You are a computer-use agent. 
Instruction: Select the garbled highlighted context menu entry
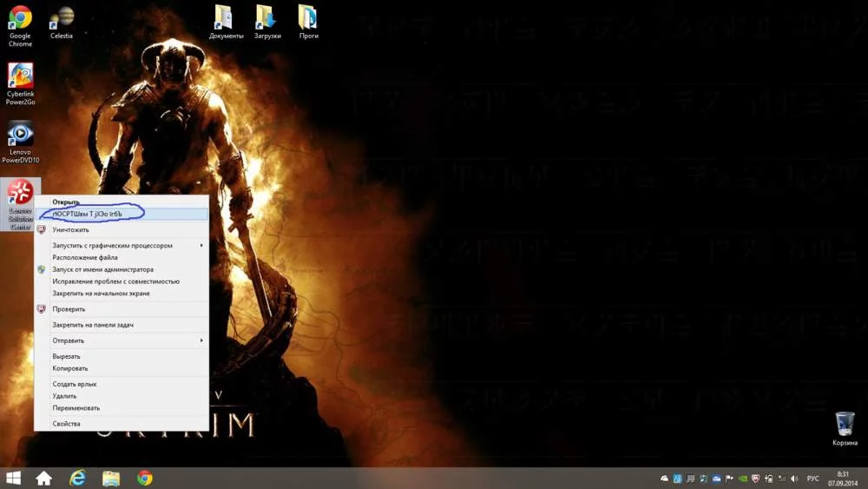[122, 214]
